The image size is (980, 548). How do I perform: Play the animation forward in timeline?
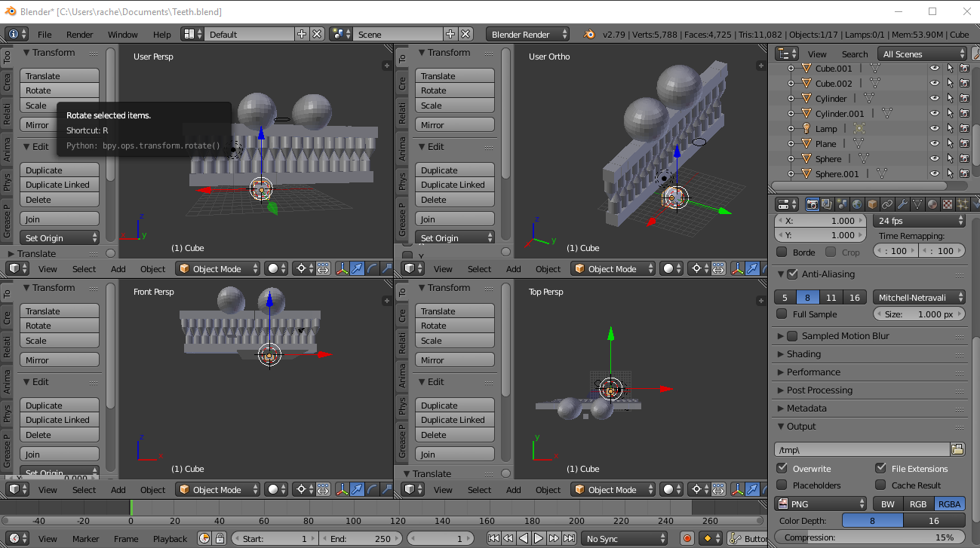[x=539, y=538]
